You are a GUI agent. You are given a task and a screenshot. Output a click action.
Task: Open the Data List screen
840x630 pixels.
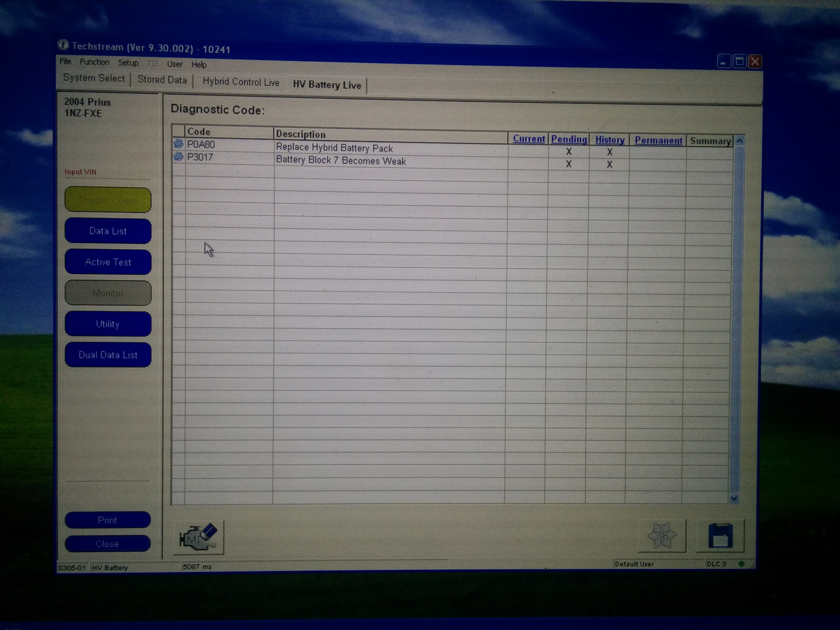click(108, 231)
